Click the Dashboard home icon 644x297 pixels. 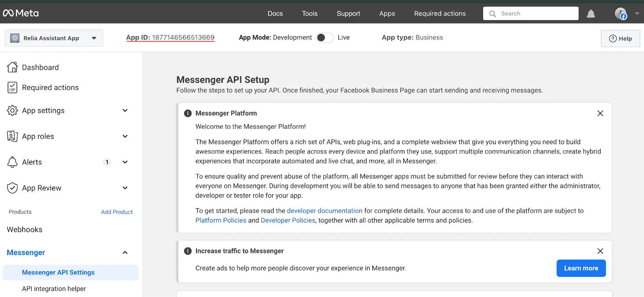(x=12, y=67)
